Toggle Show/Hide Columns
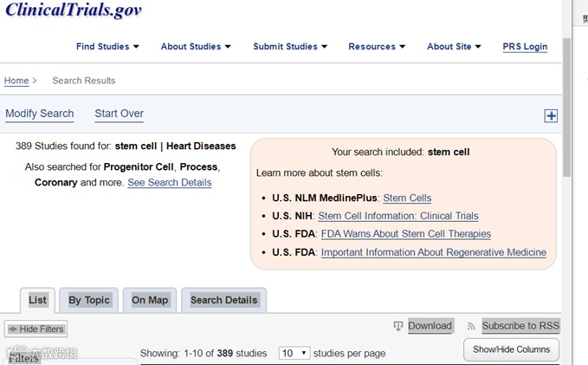This screenshot has height=365, width=588. (x=511, y=349)
